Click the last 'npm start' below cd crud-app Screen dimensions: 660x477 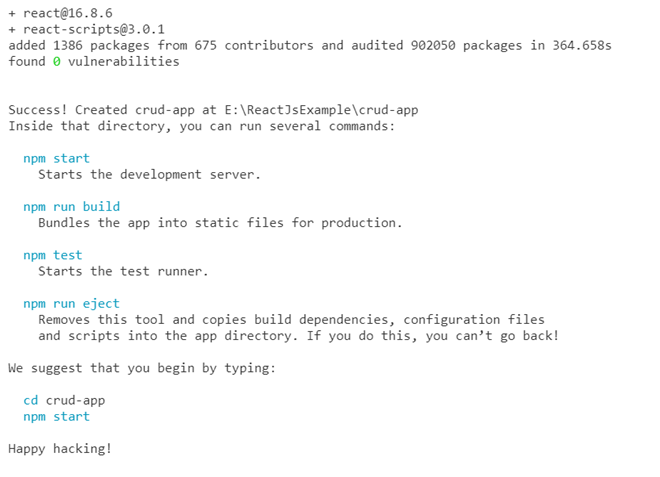[x=56, y=417]
